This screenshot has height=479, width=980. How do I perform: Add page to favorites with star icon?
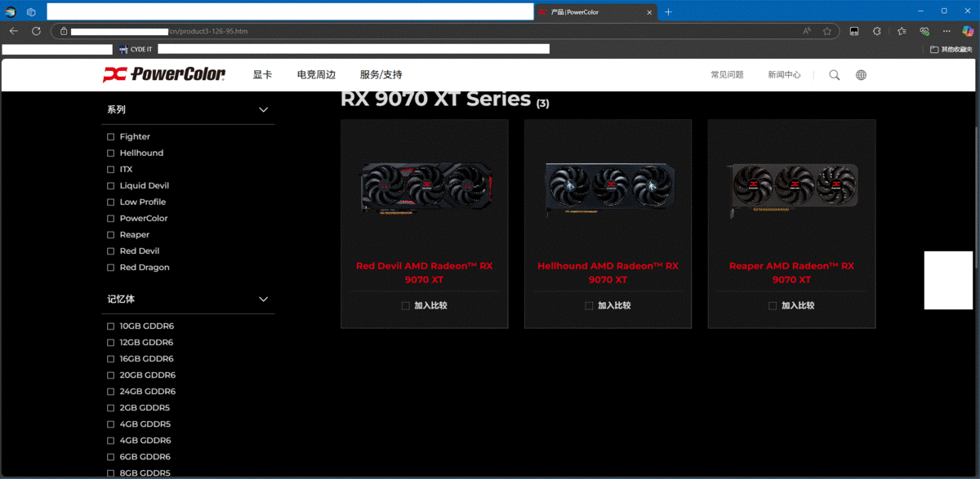[827, 31]
